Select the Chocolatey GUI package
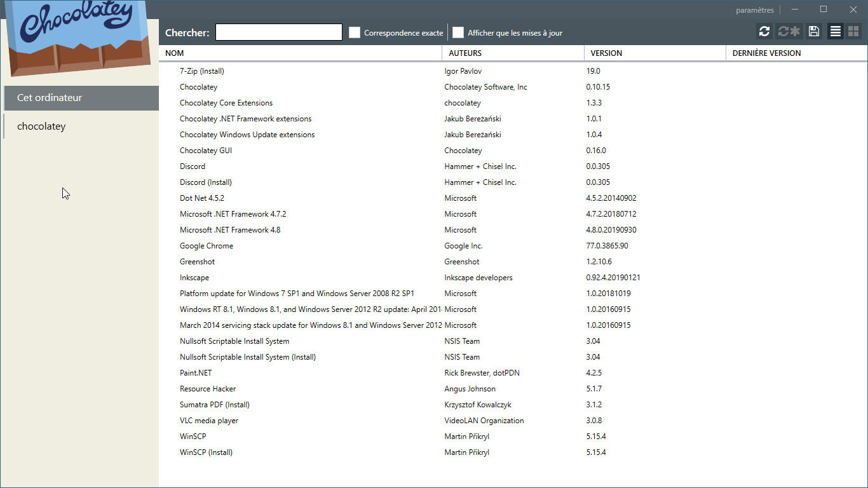 [513, 151]
